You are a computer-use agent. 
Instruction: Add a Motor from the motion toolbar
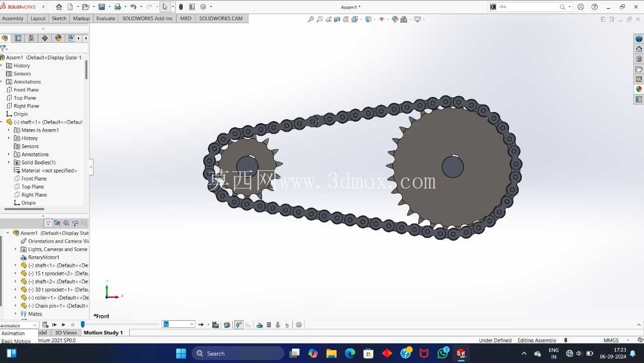(260, 325)
